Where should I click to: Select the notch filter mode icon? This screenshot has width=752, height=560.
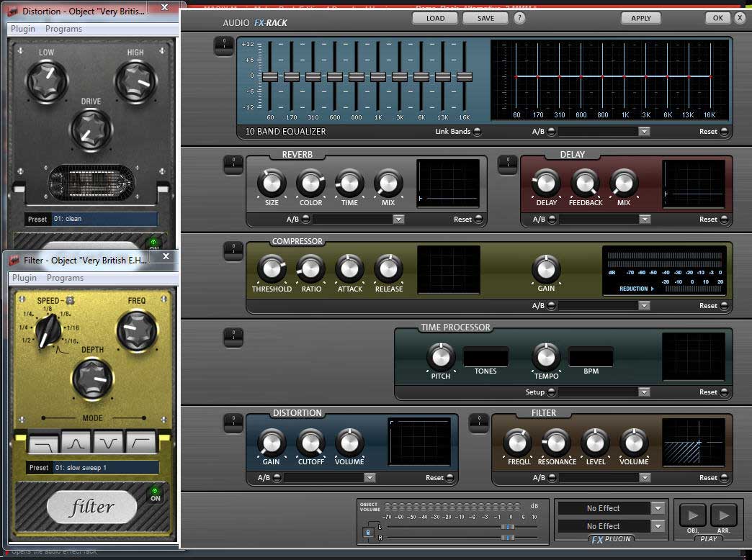point(108,441)
